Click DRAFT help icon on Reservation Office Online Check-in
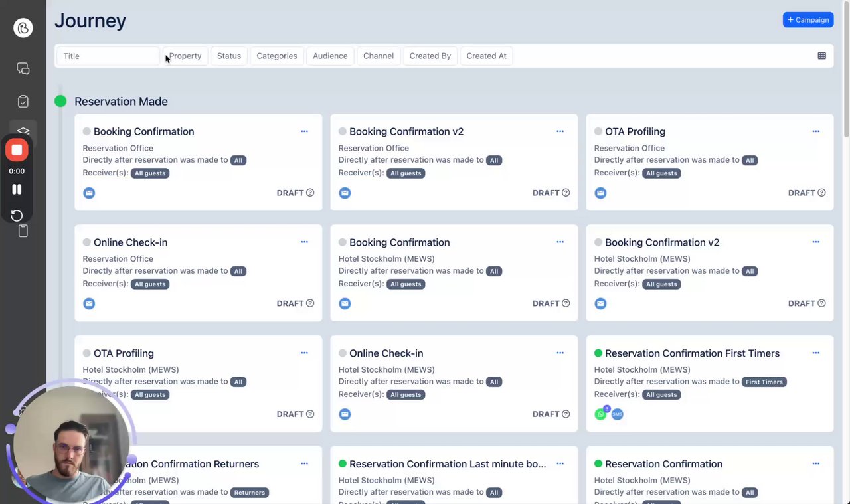 click(310, 303)
